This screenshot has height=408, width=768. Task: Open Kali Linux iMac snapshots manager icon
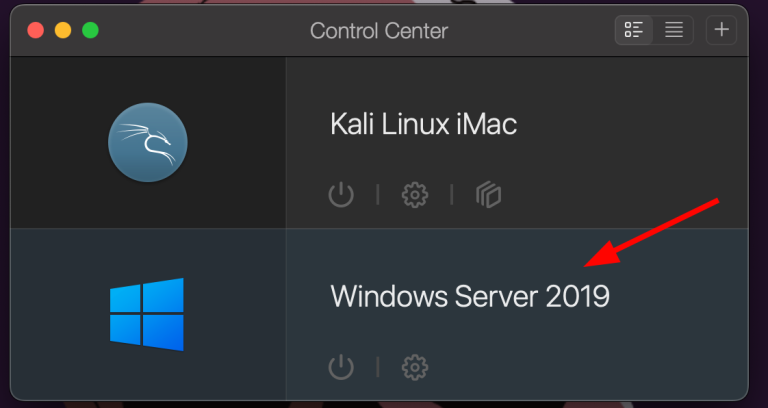(x=488, y=195)
